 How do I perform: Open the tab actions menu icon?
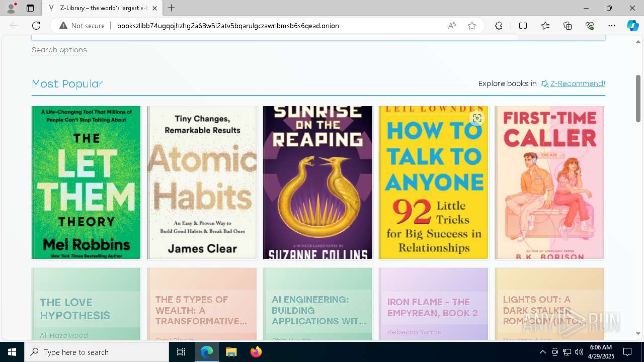[30, 8]
